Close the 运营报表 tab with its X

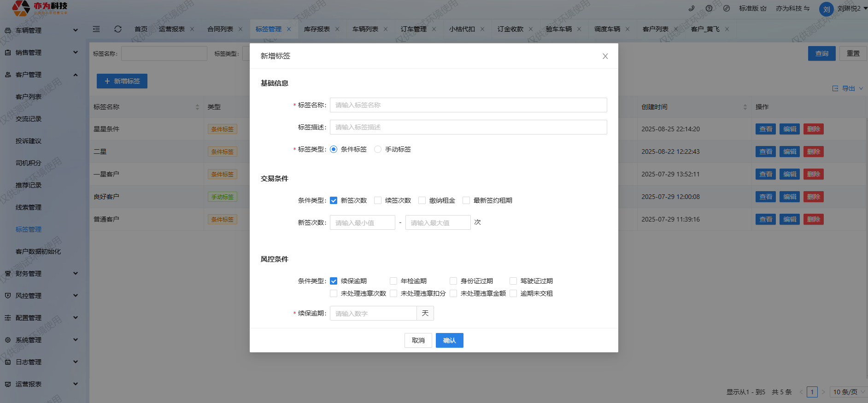click(192, 29)
